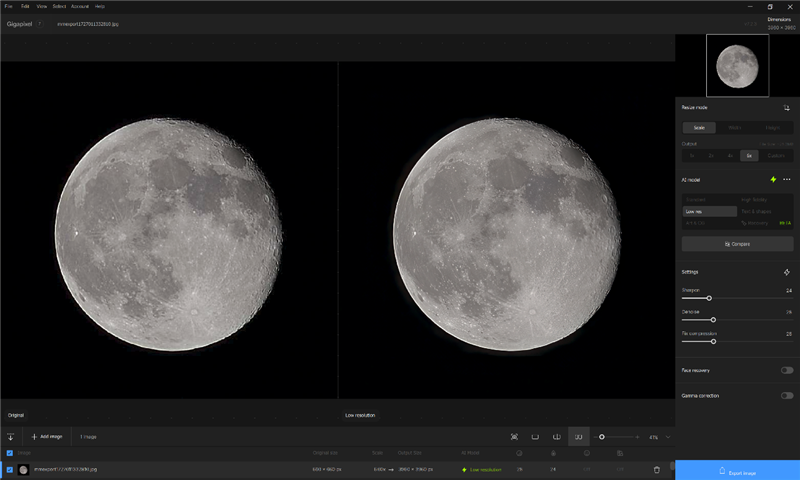Choose the 1x output scale
The image size is (800, 480).
pos(692,156)
